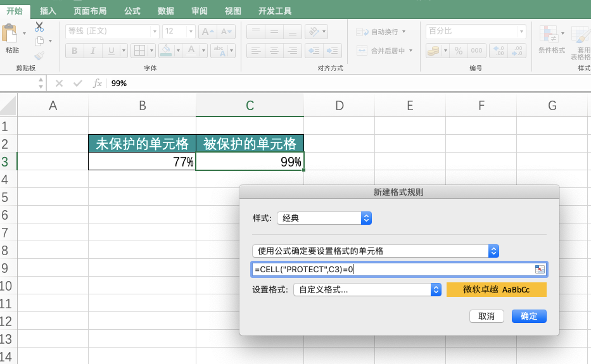Expand the 合并后居中 dropdown arrow
Viewport: 591px width, 364px height.
pyautogui.click(x=411, y=51)
